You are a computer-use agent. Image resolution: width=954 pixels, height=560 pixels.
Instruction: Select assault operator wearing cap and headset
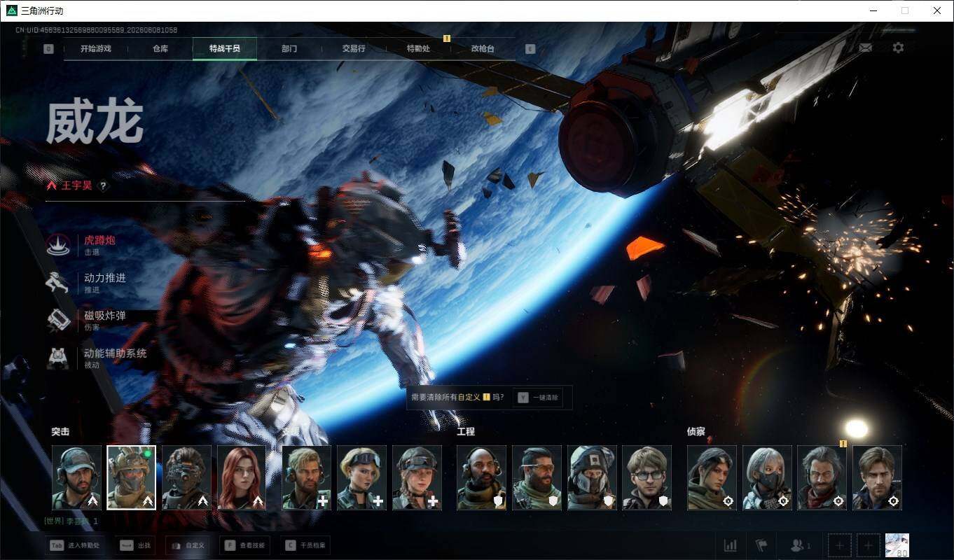[76, 477]
